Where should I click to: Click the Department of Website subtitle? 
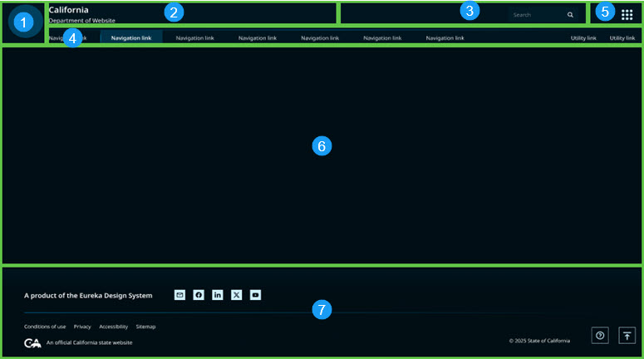(81, 20)
